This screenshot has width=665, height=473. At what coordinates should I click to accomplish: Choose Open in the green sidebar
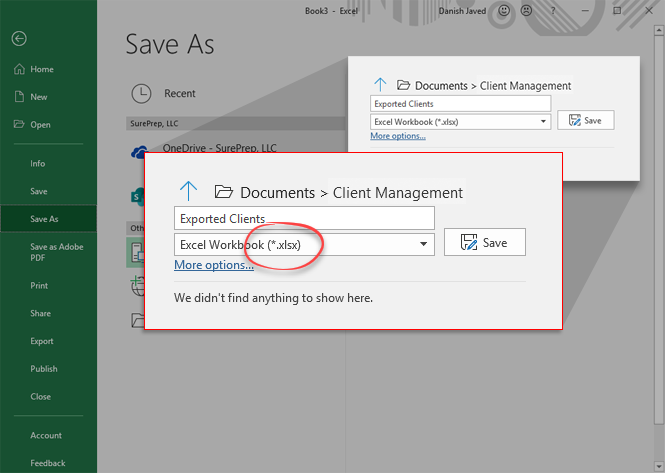pos(32,125)
